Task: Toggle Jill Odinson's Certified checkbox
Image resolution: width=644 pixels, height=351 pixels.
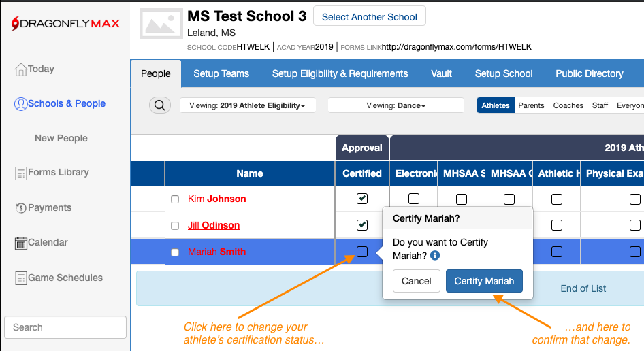Action: point(362,225)
